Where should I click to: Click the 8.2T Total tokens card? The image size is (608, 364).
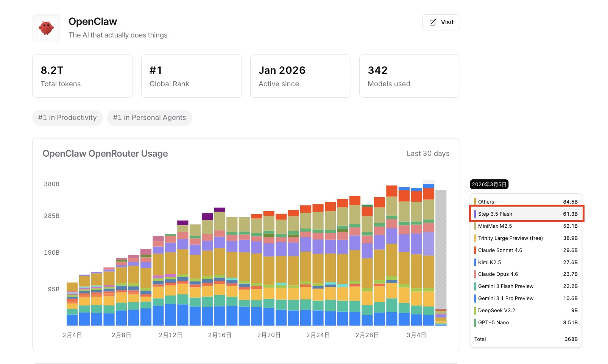tap(83, 76)
